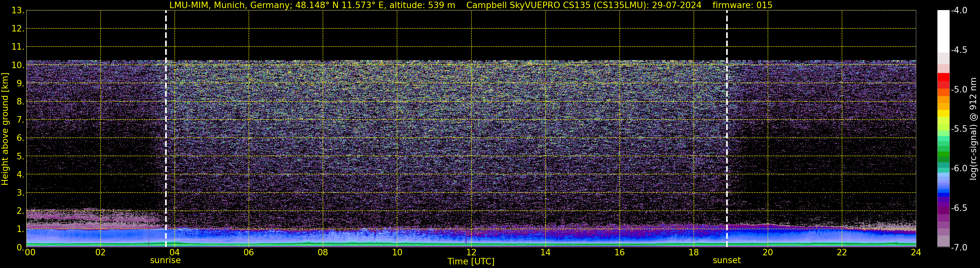Click time axis tick '24'
Image resolution: width=980 pixels, height=268 pixels.
916,252
